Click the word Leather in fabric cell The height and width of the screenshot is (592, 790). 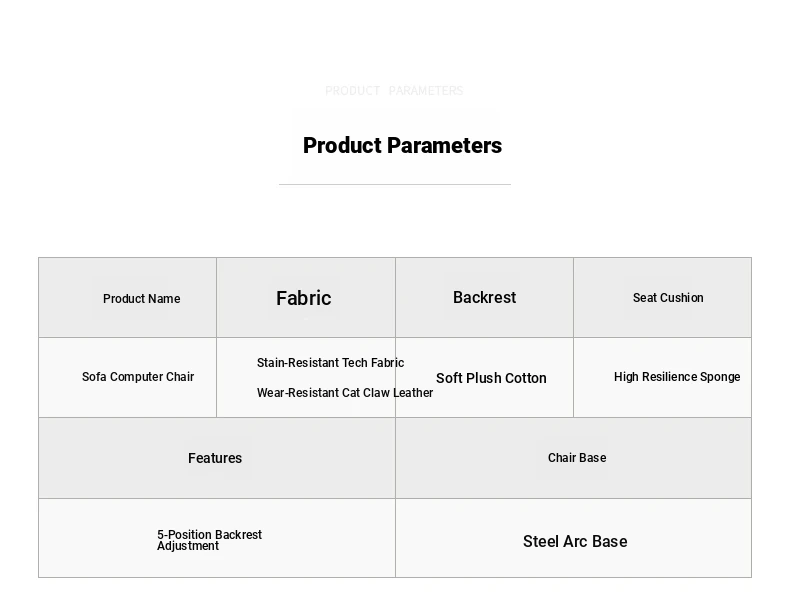(x=413, y=392)
